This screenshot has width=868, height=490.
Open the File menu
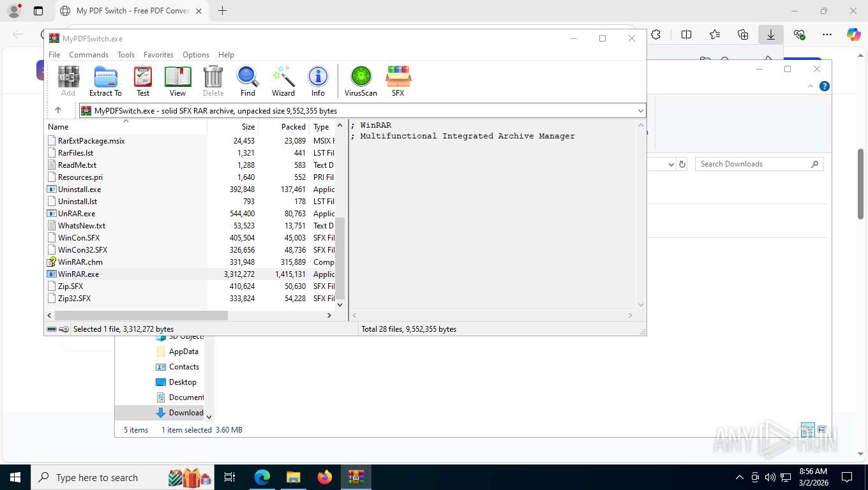pos(54,55)
